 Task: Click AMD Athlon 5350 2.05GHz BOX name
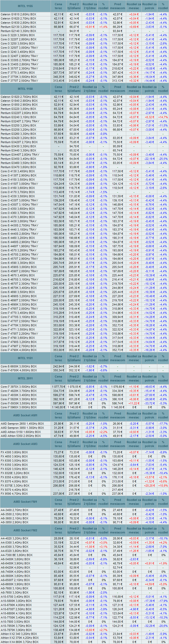tap(21, 436)
